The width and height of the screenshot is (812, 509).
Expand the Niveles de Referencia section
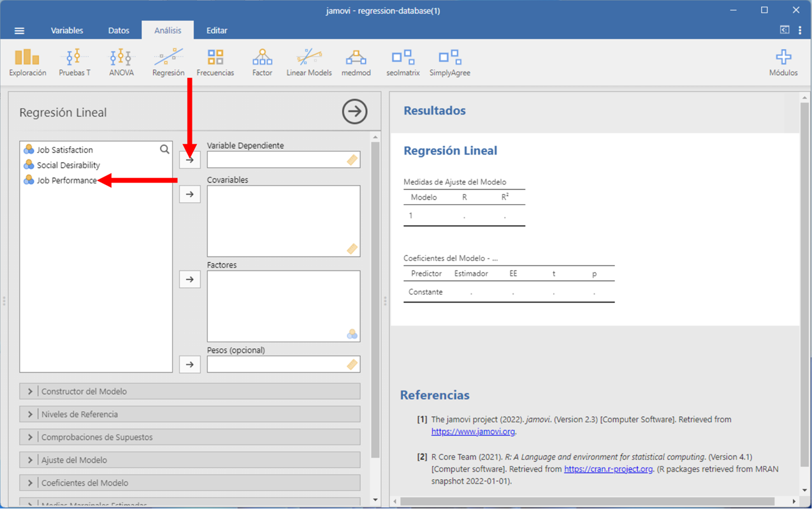[x=190, y=415]
